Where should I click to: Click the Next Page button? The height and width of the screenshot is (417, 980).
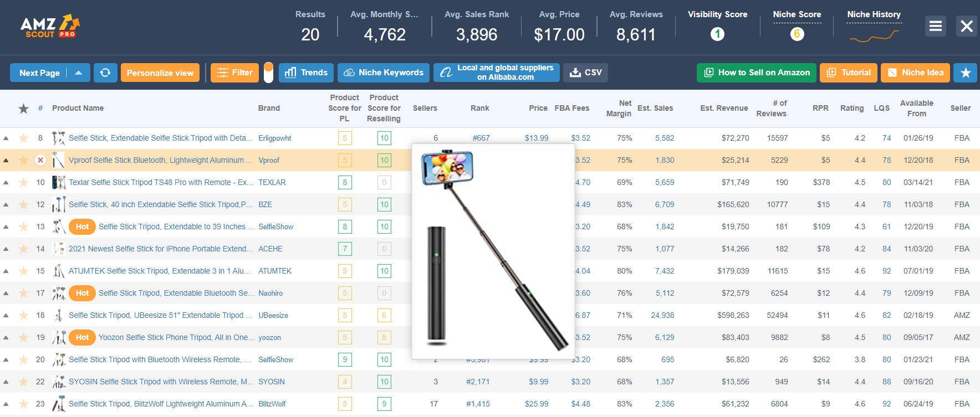(x=39, y=73)
